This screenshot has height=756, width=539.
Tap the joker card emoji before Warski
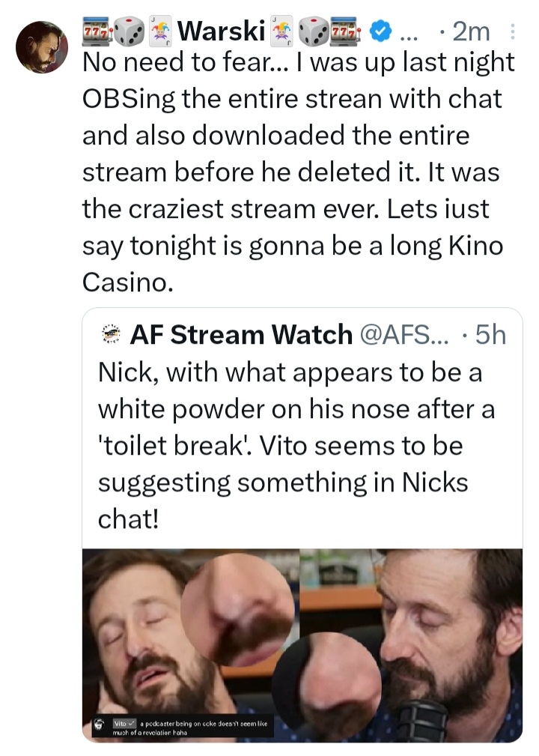point(160,31)
